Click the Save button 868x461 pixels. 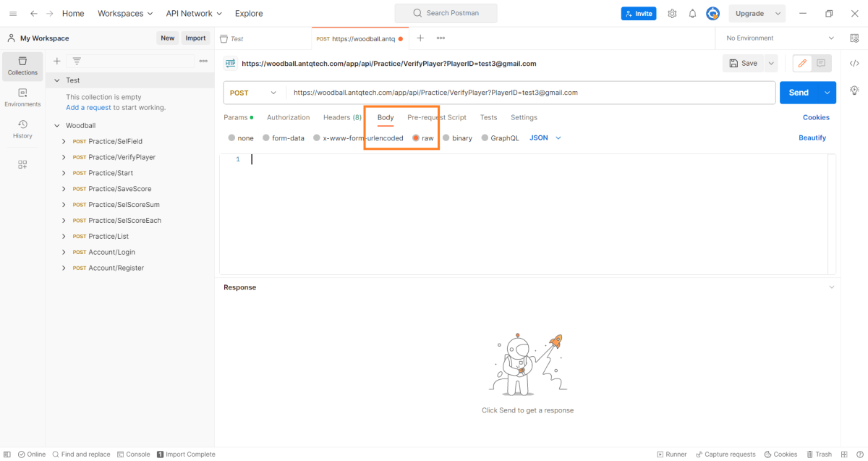pos(744,64)
